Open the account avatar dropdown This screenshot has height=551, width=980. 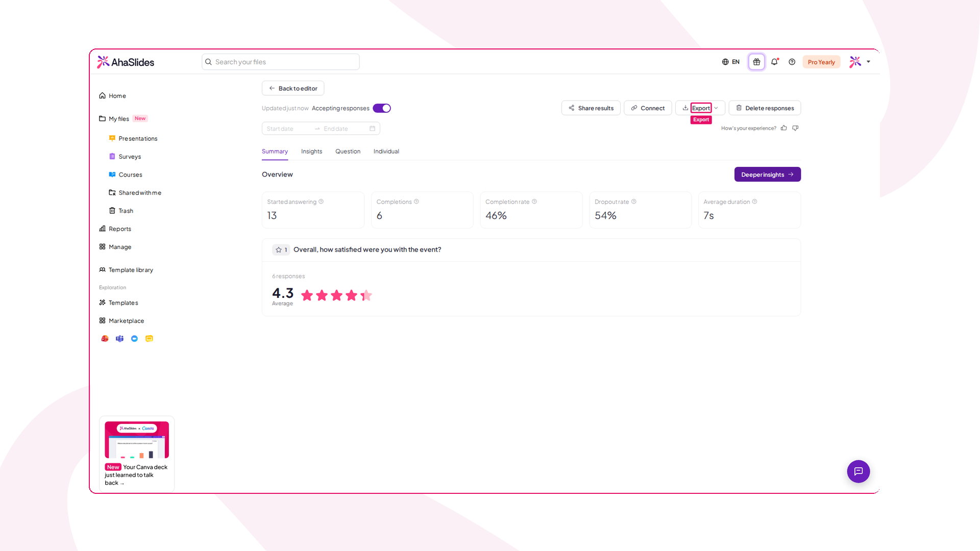point(860,62)
